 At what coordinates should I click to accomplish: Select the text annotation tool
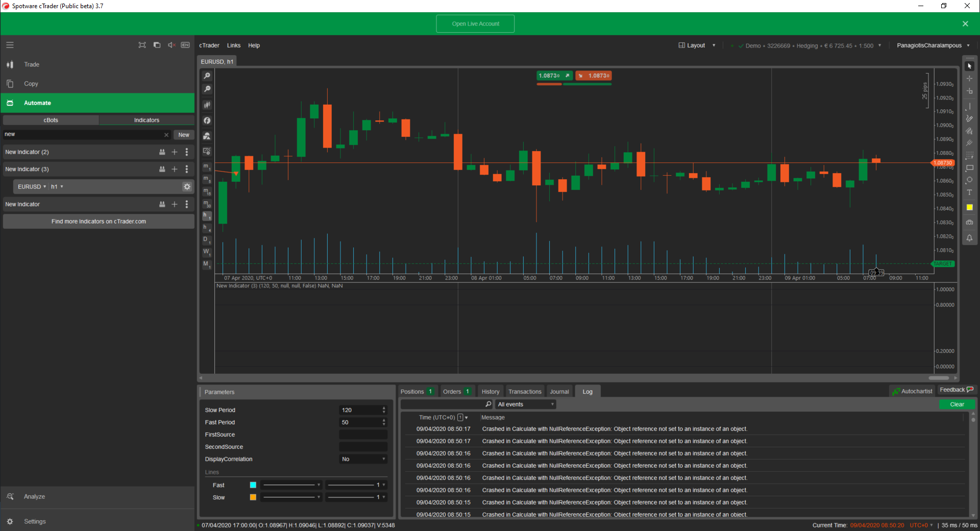pos(969,192)
